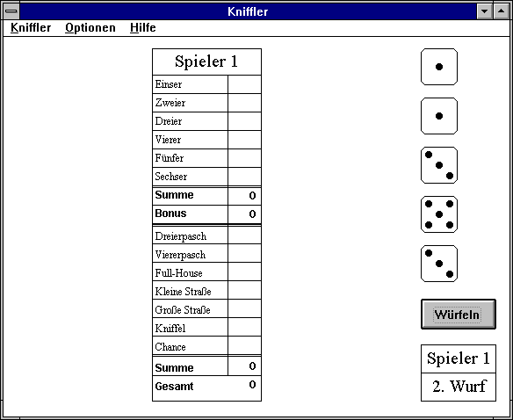Select the Kleine Straße score cell
Viewport: 513px width, 420px height.
tap(244, 290)
